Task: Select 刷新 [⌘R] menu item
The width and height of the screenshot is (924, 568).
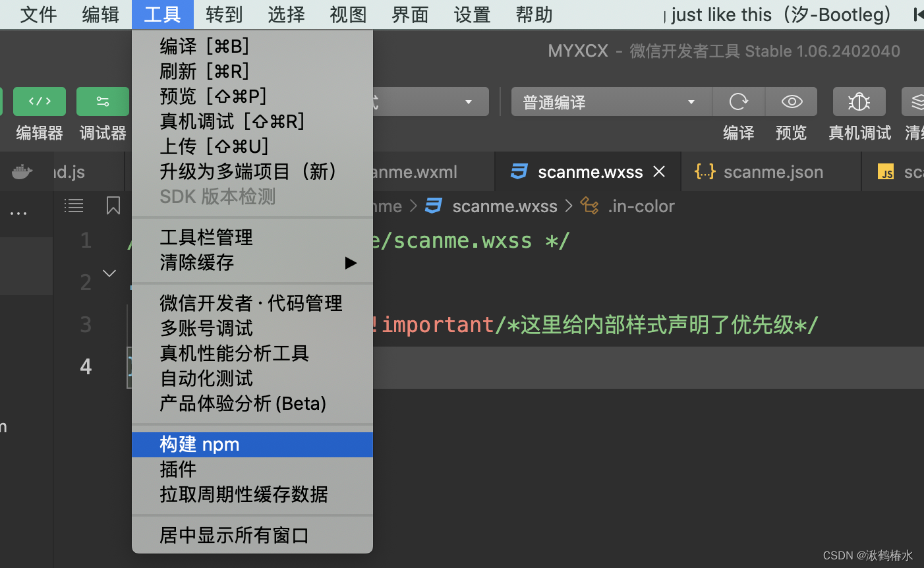Action: [x=252, y=71]
